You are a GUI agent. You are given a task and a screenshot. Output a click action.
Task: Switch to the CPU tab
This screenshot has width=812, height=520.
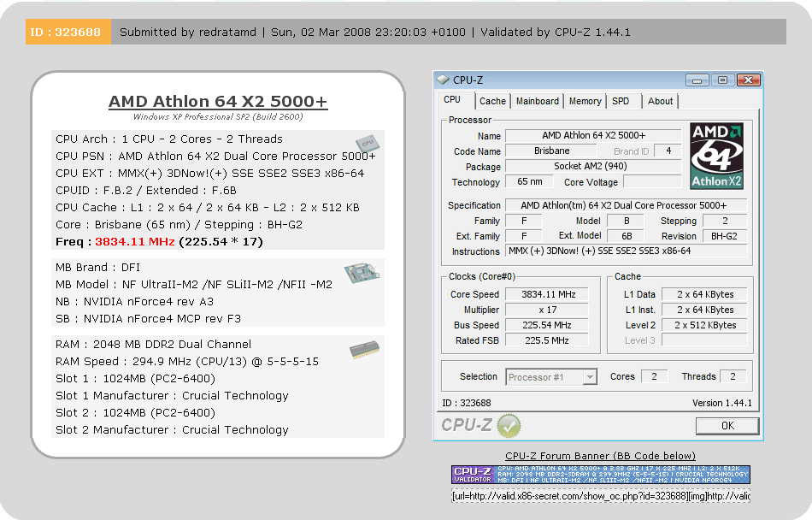pos(452,100)
